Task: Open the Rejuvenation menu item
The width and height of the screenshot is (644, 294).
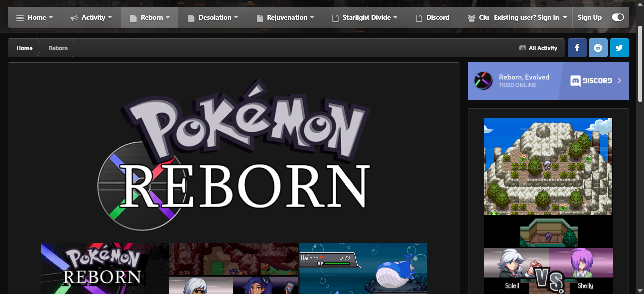Action: [287, 17]
